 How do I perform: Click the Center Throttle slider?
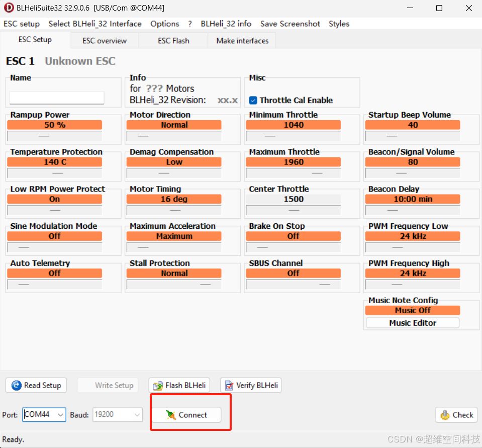point(293,210)
